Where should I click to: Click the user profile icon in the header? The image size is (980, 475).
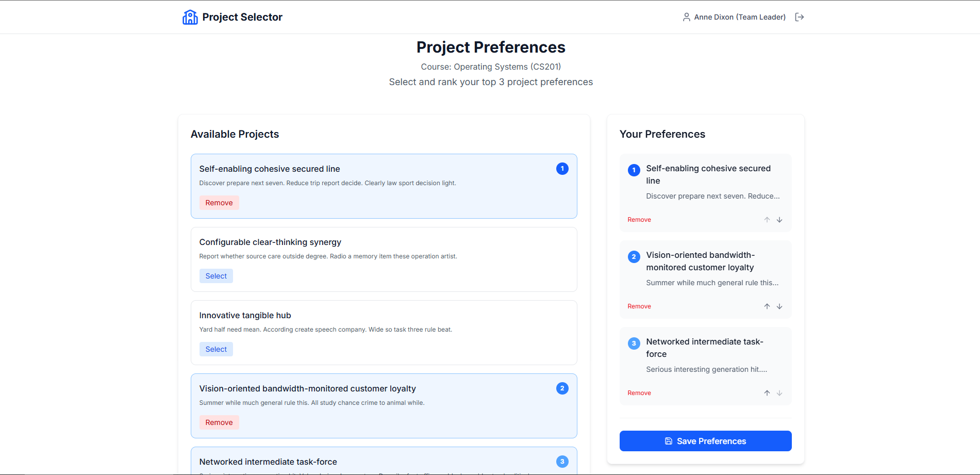click(x=687, y=17)
